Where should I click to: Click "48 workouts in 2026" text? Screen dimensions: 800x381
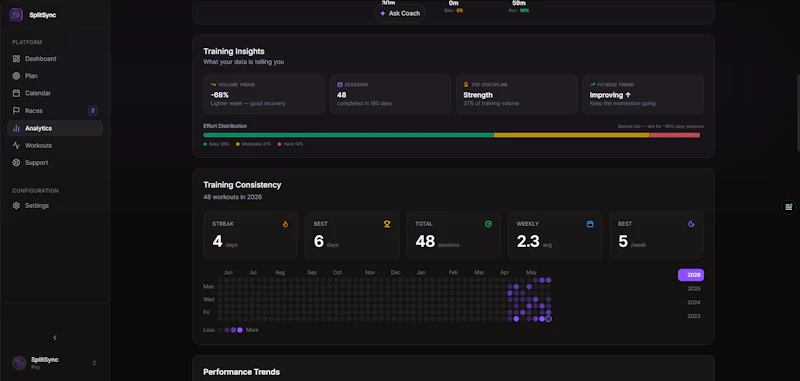(233, 197)
